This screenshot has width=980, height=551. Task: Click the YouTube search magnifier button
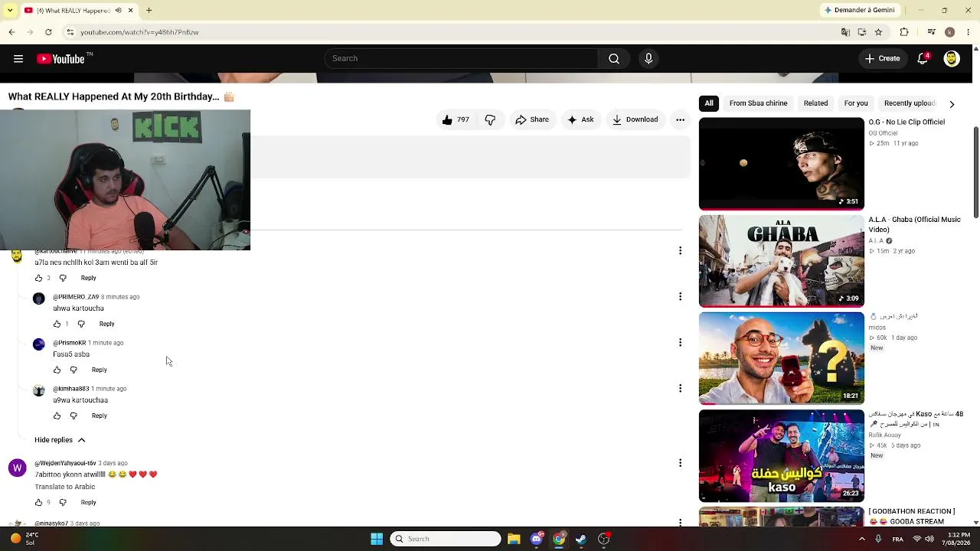[x=614, y=59]
